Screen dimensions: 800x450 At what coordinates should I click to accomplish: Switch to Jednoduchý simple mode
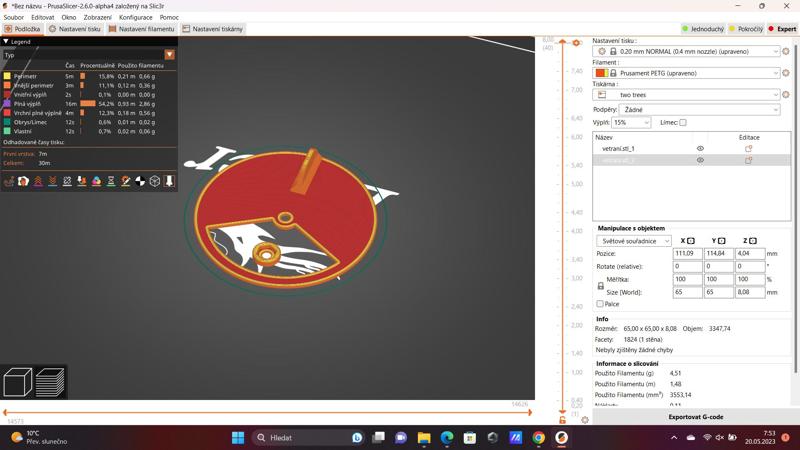click(703, 29)
